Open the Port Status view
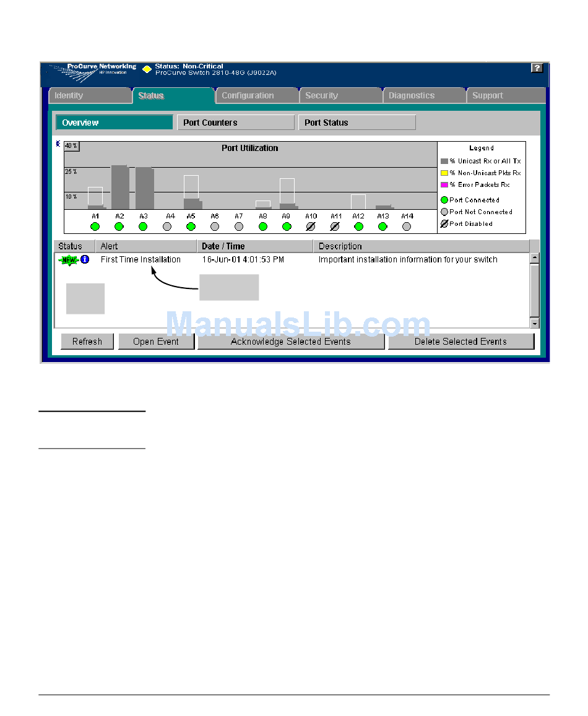588x716 pixels. 357,123
